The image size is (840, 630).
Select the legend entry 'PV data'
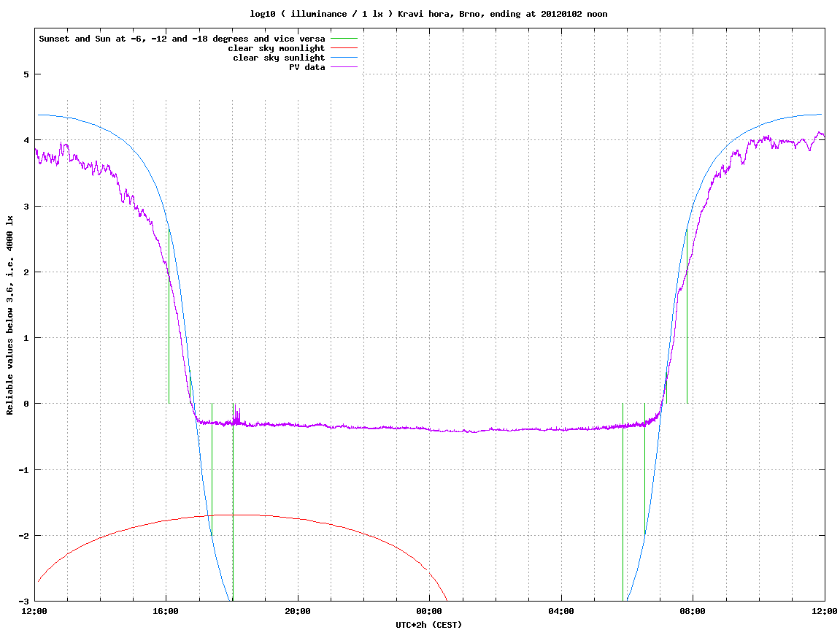[307, 67]
